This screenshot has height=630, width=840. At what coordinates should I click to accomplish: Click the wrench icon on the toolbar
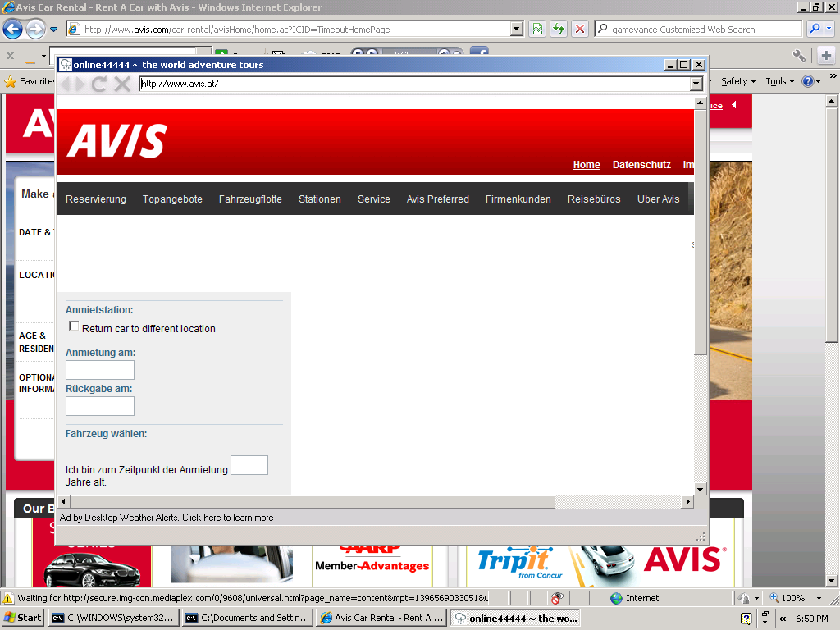coord(799,55)
